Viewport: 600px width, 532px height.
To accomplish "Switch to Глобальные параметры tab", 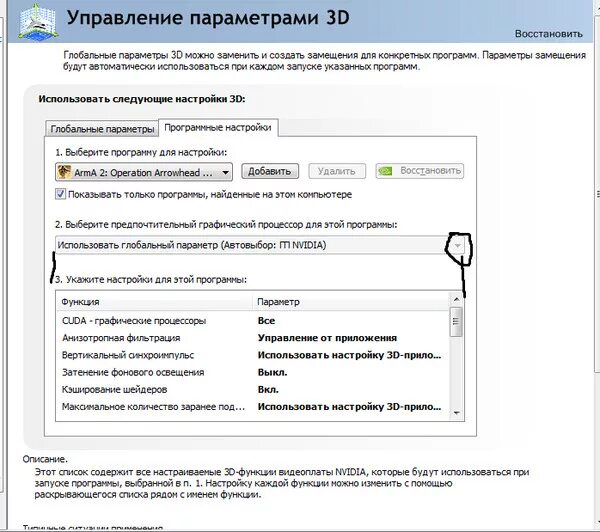I will (x=102, y=129).
